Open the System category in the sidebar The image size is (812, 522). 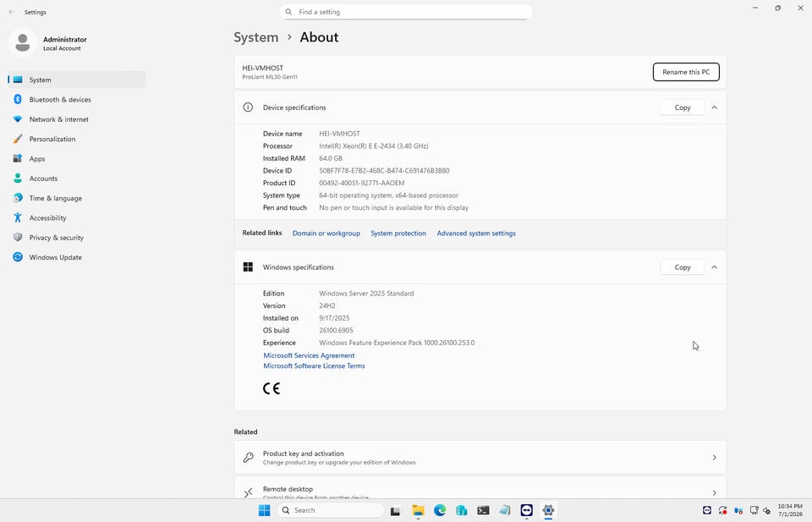77,80
